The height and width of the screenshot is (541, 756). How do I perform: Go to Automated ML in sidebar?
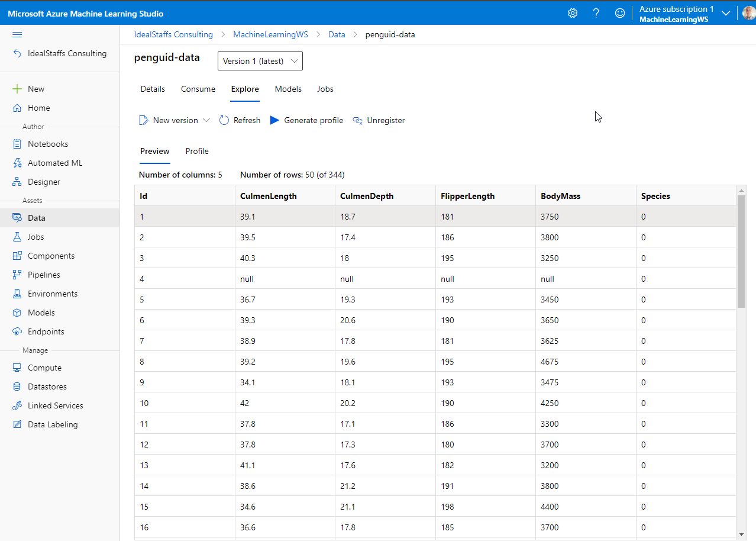(54, 163)
